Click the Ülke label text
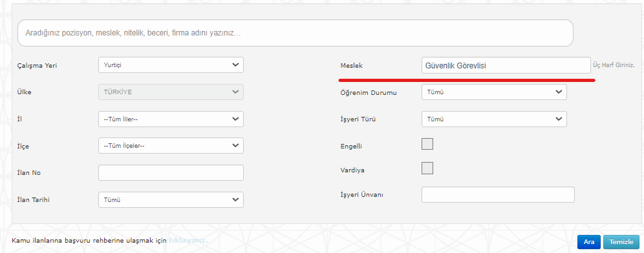644x253 pixels. [24, 92]
